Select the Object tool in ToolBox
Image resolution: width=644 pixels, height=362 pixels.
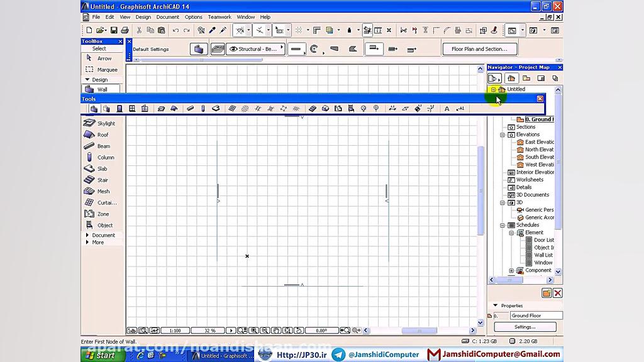pos(100,226)
